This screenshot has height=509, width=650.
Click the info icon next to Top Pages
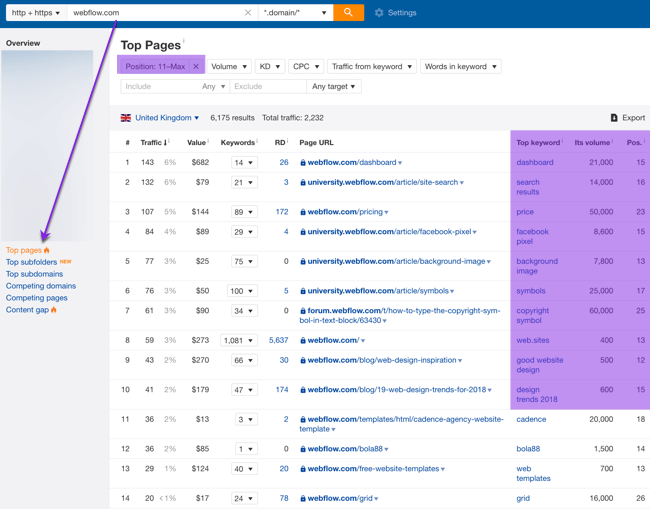(x=184, y=42)
